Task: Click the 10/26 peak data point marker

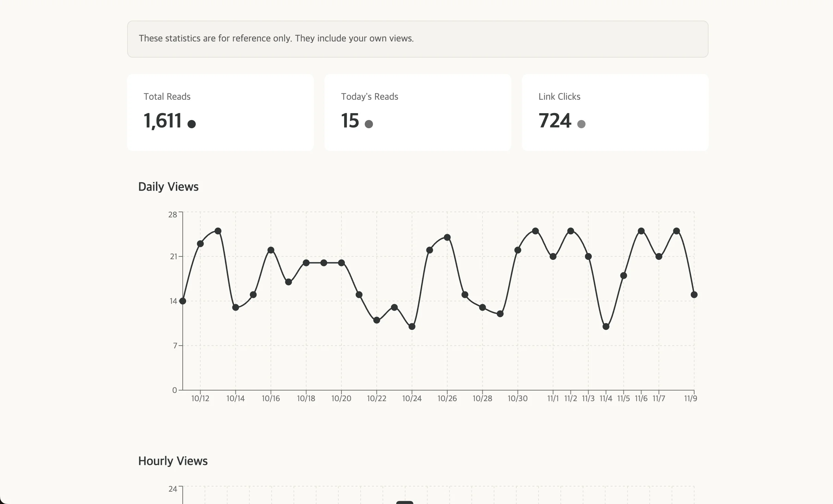Action: 447,237
